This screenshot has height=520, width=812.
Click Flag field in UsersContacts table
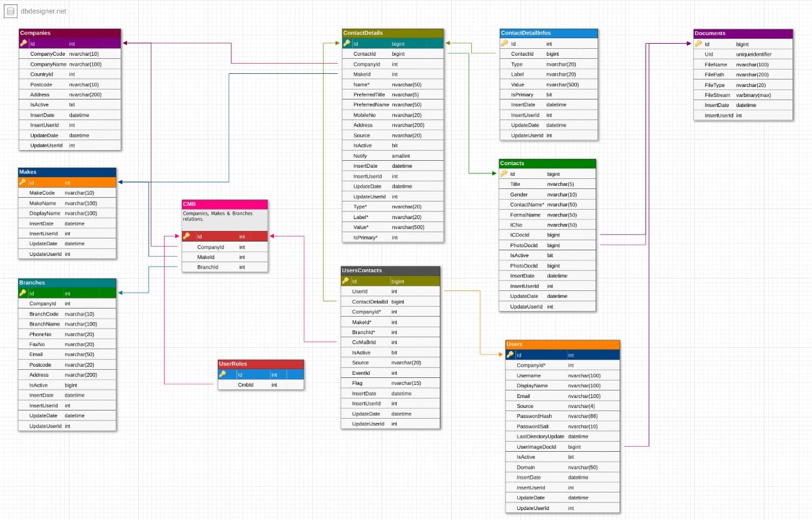pos(390,383)
